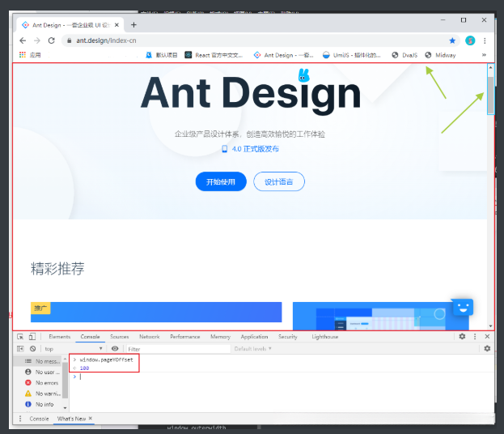Click page scrollbar up arrow
Screen dimensions: 504x434
click(x=490, y=67)
